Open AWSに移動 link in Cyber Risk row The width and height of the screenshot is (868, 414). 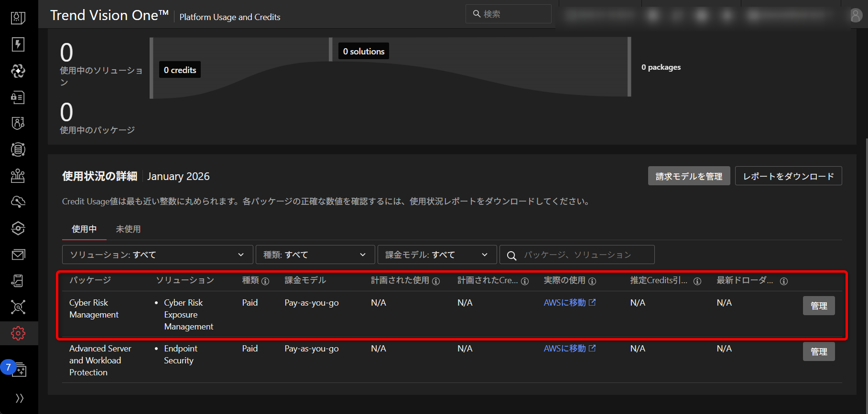coord(564,303)
